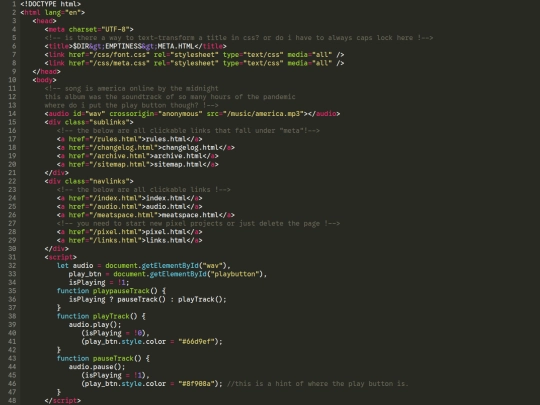Click the isPlaying = !1; statement on line 34
The height and width of the screenshot is (405, 540).
coord(99,283)
